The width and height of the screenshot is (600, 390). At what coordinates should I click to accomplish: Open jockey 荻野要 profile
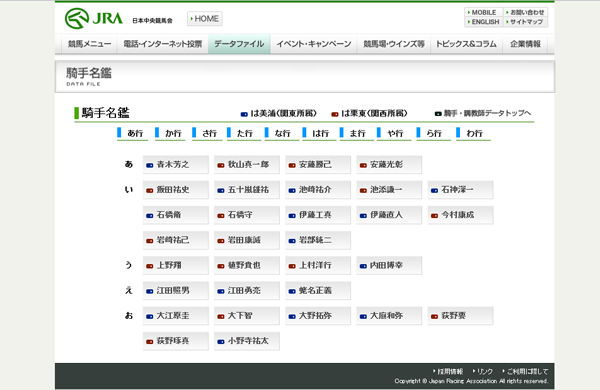point(460,316)
